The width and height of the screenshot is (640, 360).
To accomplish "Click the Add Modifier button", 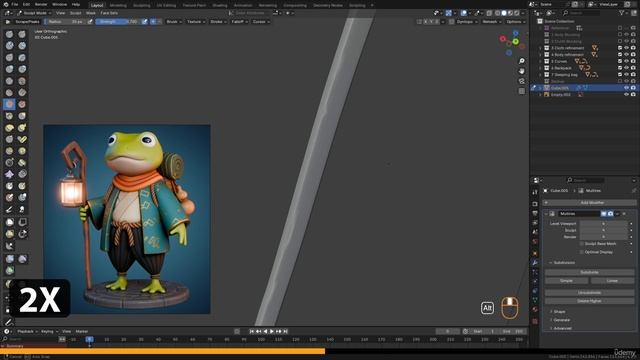I will [589, 202].
